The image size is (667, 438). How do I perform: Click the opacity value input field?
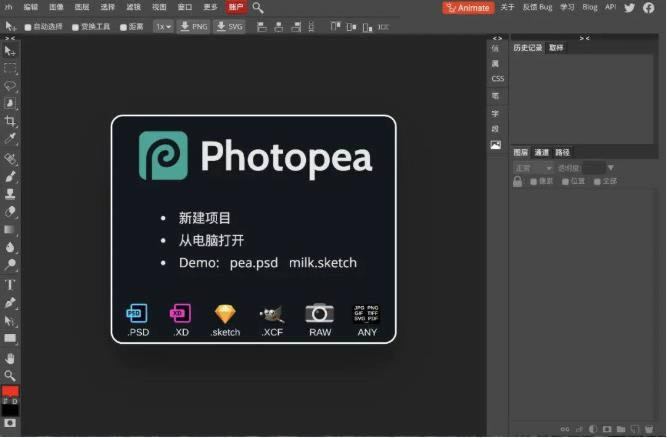tap(593, 168)
